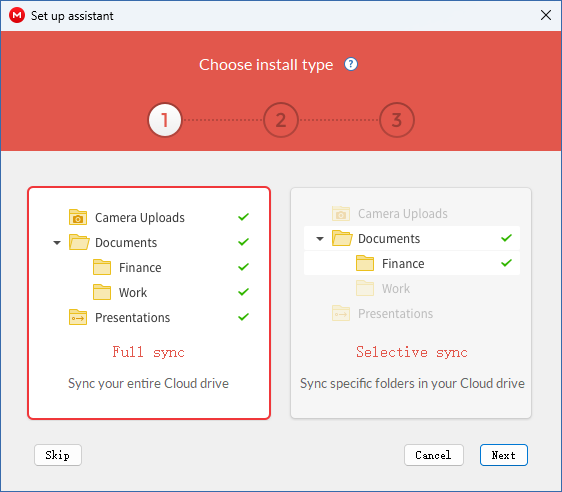
Task: Click the Finance folder icon in Full sync
Action: click(x=102, y=267)
